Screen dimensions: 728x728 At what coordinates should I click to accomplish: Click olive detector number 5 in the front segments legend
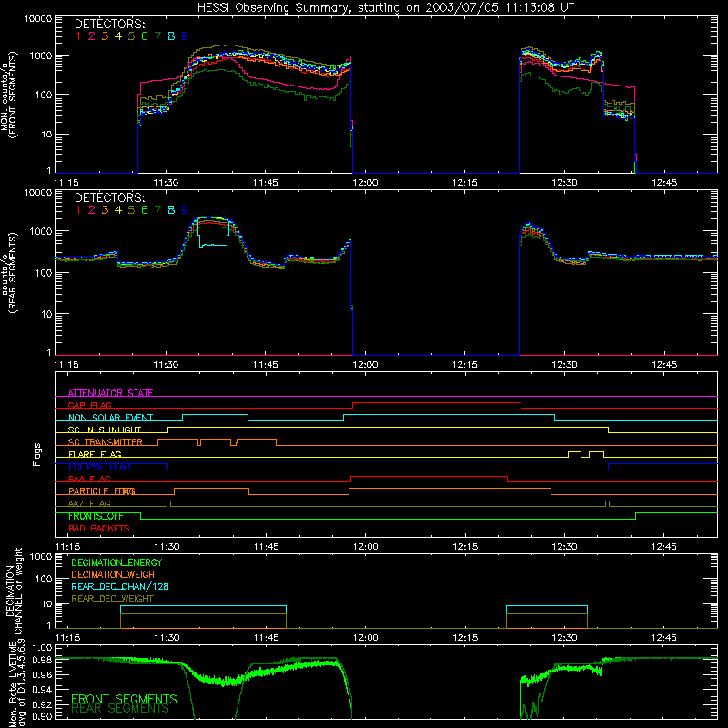click(131, 36)
